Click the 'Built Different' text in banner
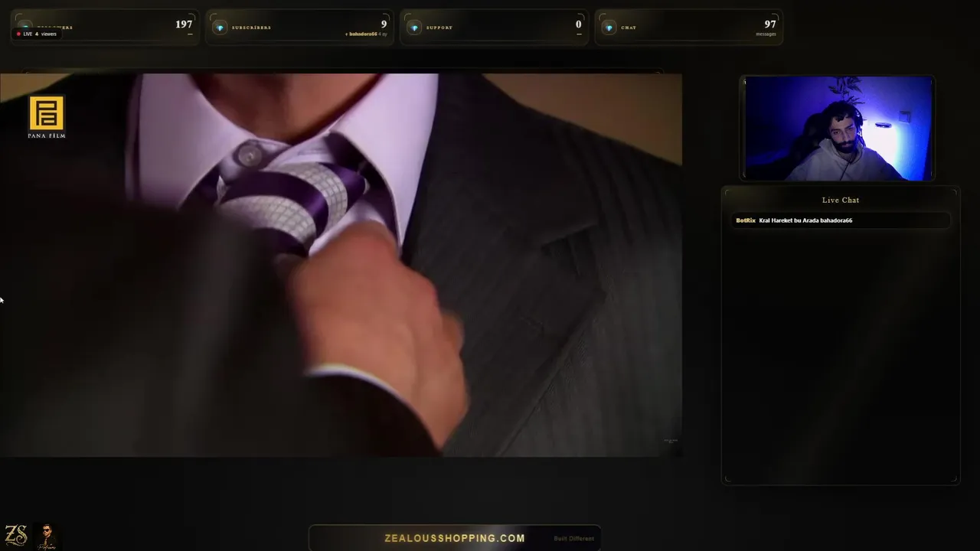Viewport: 980px width, 551px height. 573,538
